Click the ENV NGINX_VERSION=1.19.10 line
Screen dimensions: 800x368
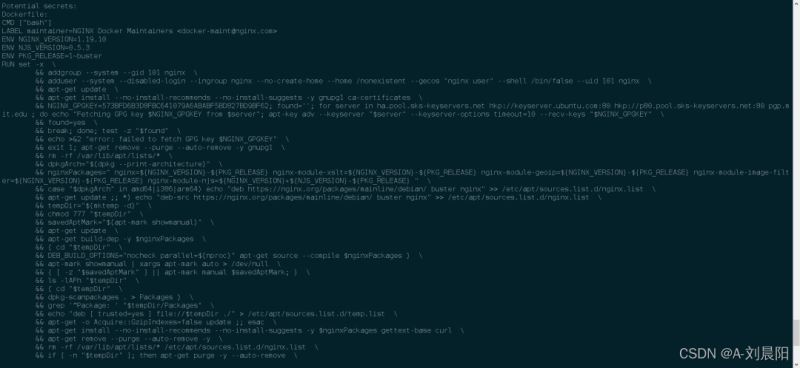pyautogui.click(x=54, y=39)
